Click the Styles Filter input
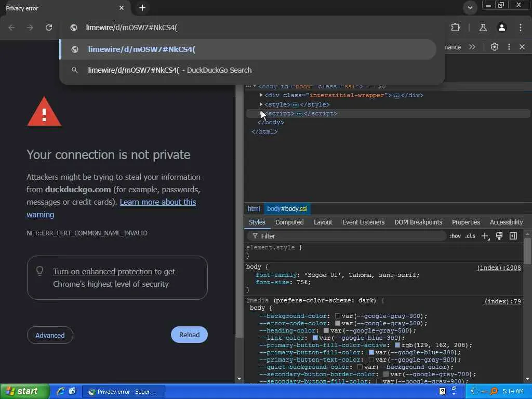The width and height of the screenshot is (532, 399). click(x=347, y=236)
